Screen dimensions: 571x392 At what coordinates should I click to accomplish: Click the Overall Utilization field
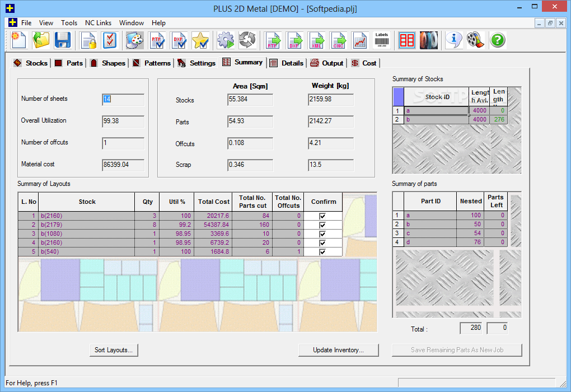[123, 122]
